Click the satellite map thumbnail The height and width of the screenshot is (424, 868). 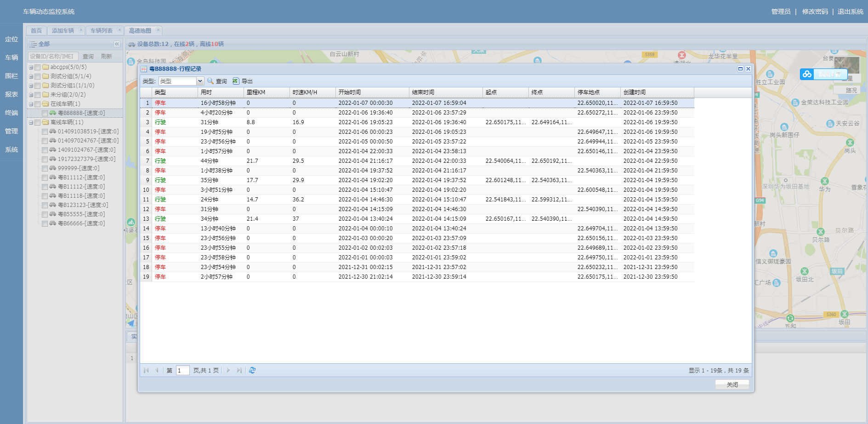[846, 65]
